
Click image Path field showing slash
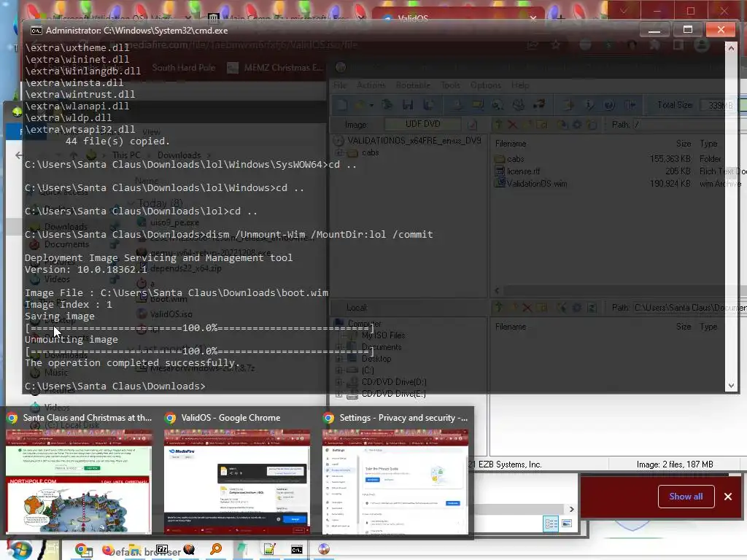pos(689,125)
